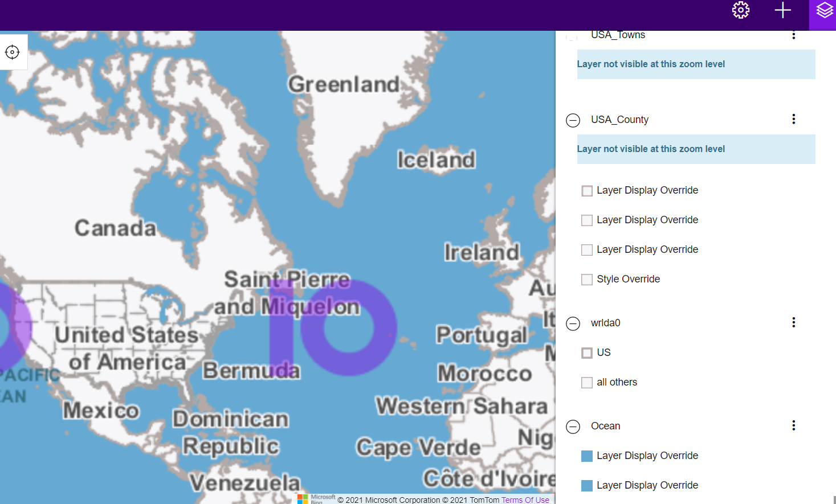Collapse the wrlda0 layer group
836x504 pixels.
(x=573, y=323)
